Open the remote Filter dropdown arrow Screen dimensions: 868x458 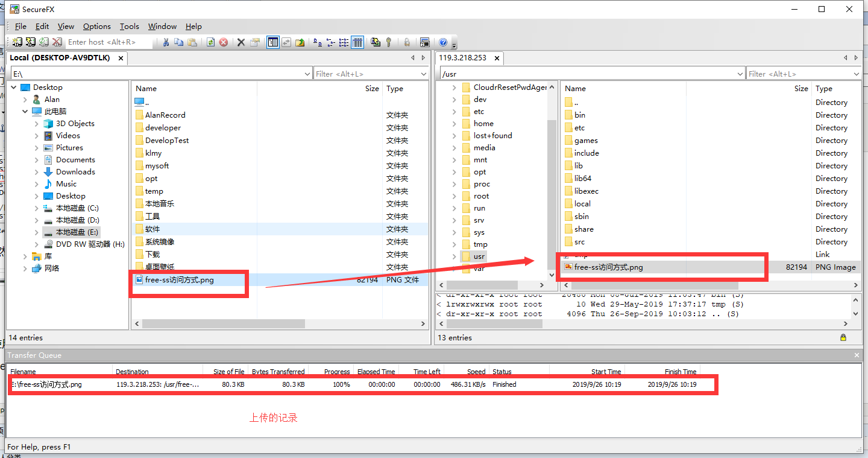point(856,74)
